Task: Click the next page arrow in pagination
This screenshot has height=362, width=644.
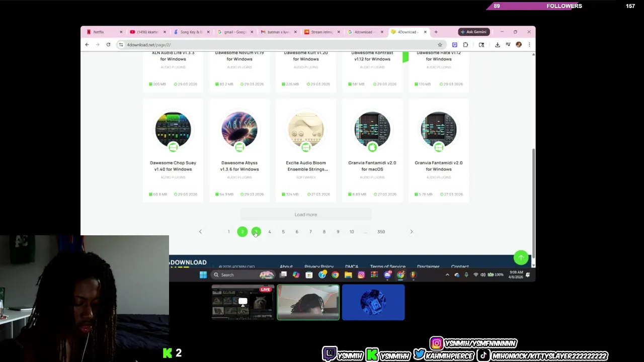Action: pos(411,232)
